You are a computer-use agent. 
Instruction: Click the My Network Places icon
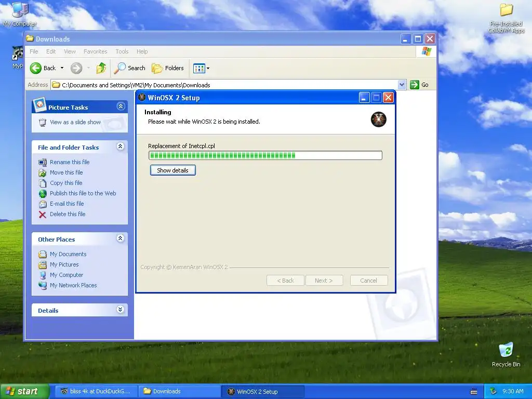pyautogui.click(x=43, y=285)
